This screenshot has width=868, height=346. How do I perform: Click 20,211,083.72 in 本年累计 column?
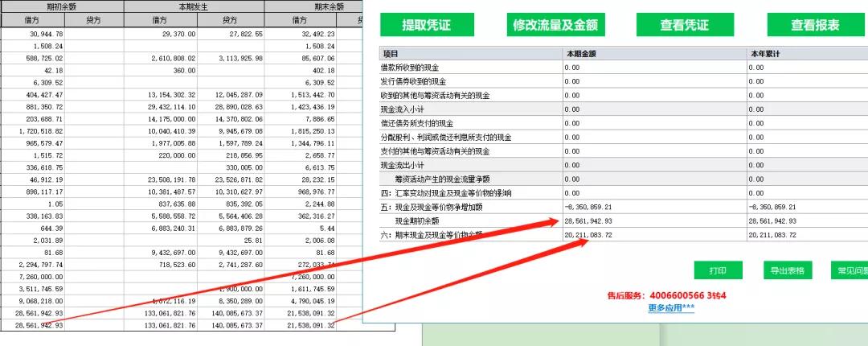click(x=772, y=235)
